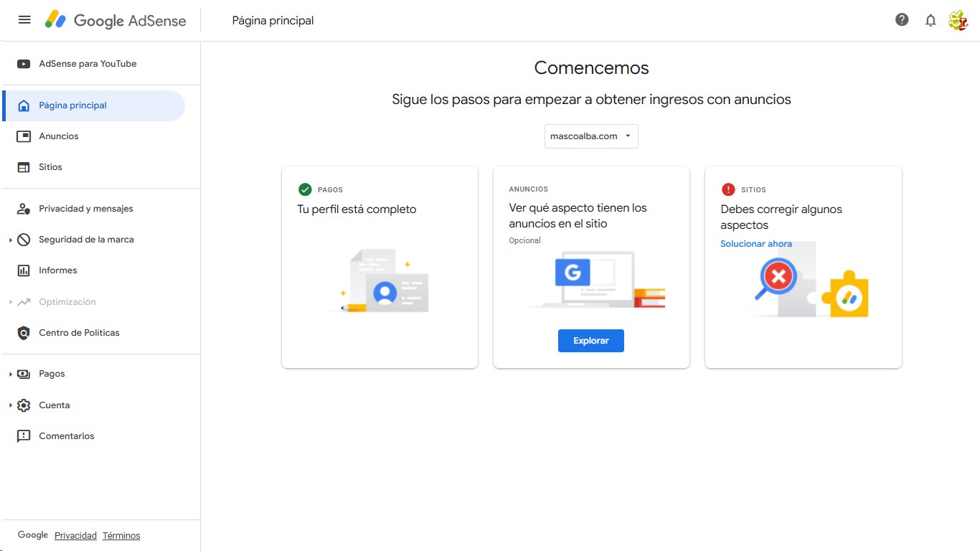
Task: Click the Informes chart icon
Action: click(x=24, y=270)
